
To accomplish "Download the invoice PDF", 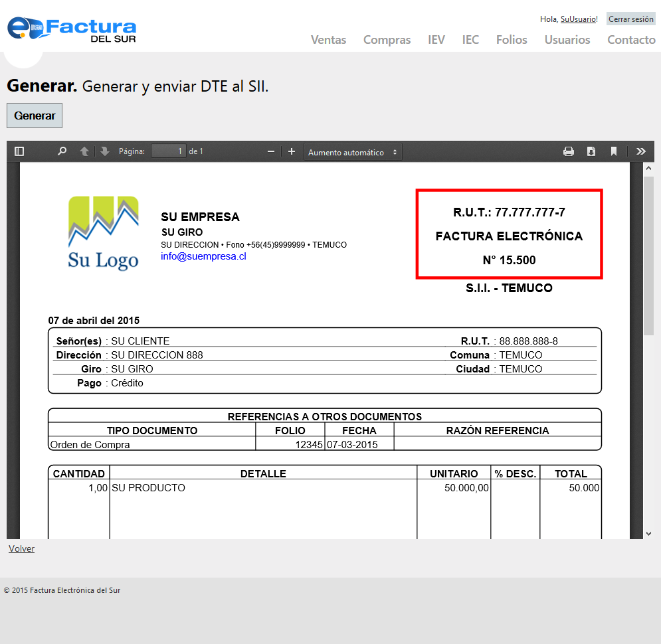I will coord(591,151).
